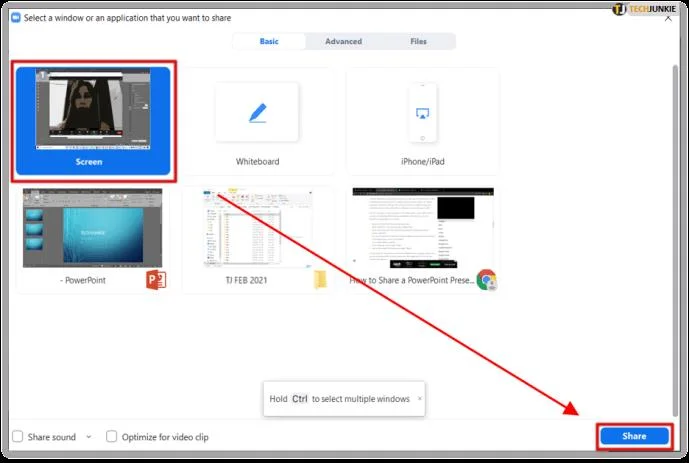
Task: Dismiss the Hold Ctrl tooltip
Action: (x=420, y=398)
